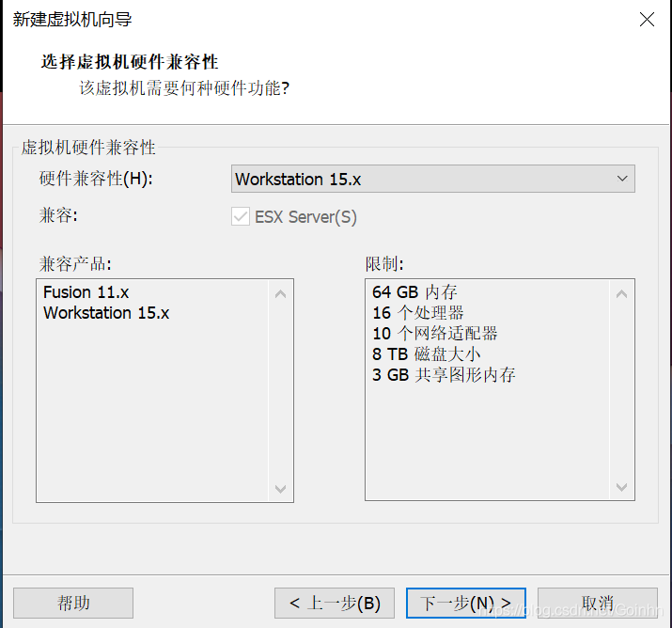672x628 pixels.
Task: Select the '10 个网络适配器' limitation entry
Action: pos(434,334)
